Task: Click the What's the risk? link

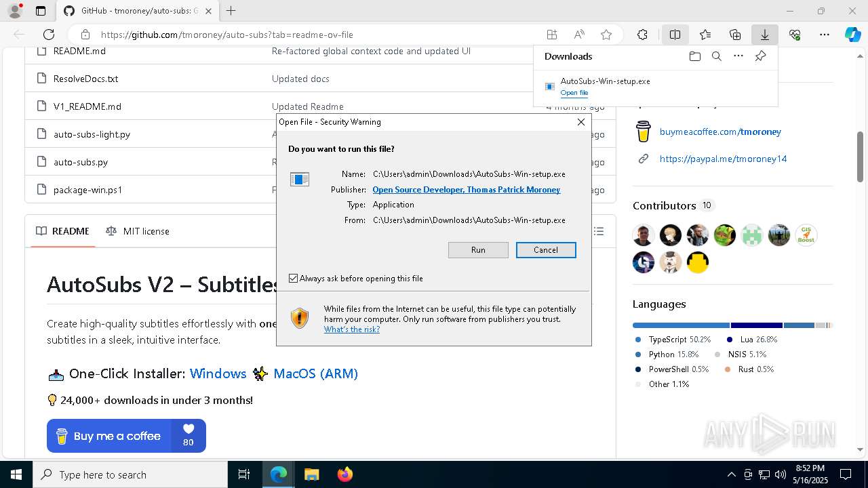Action: click(x=352, y=329)
